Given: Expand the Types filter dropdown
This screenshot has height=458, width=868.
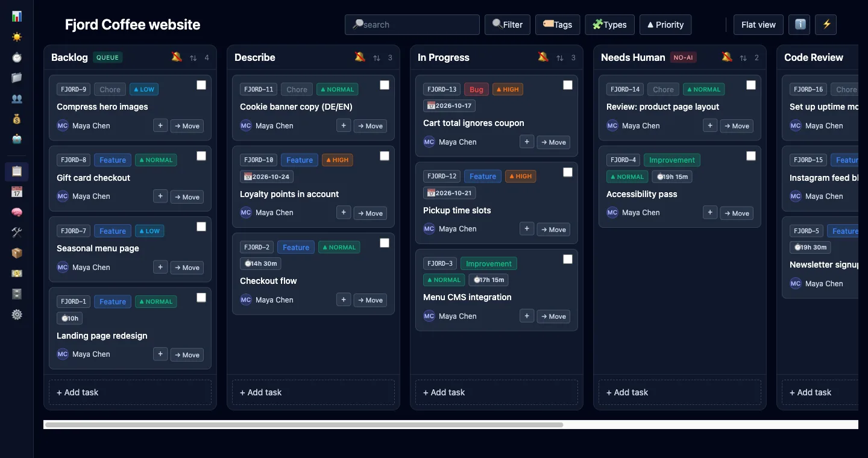Looking at the screenshot, I should 609,25.
